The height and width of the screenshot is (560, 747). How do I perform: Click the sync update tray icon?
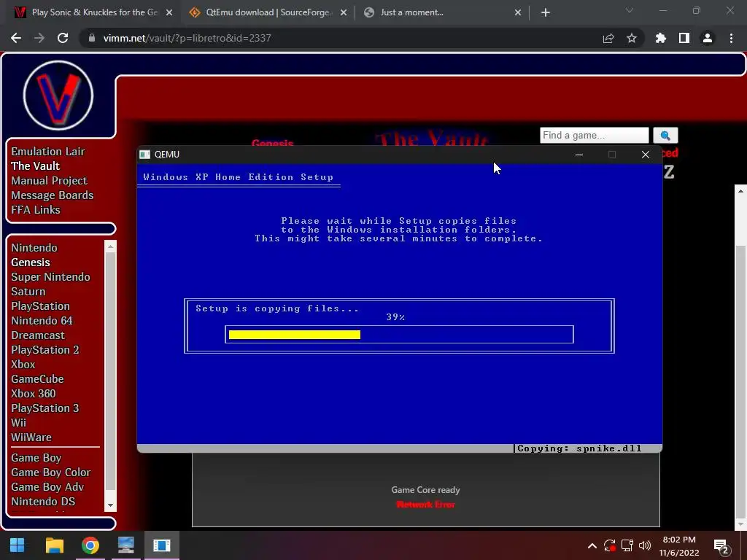coord(609,545)
